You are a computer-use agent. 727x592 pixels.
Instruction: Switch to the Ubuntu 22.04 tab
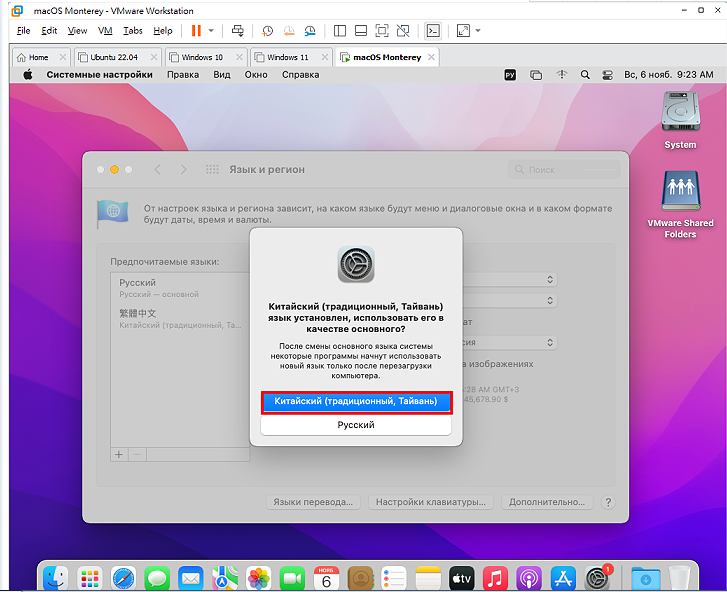pos(114,57)
